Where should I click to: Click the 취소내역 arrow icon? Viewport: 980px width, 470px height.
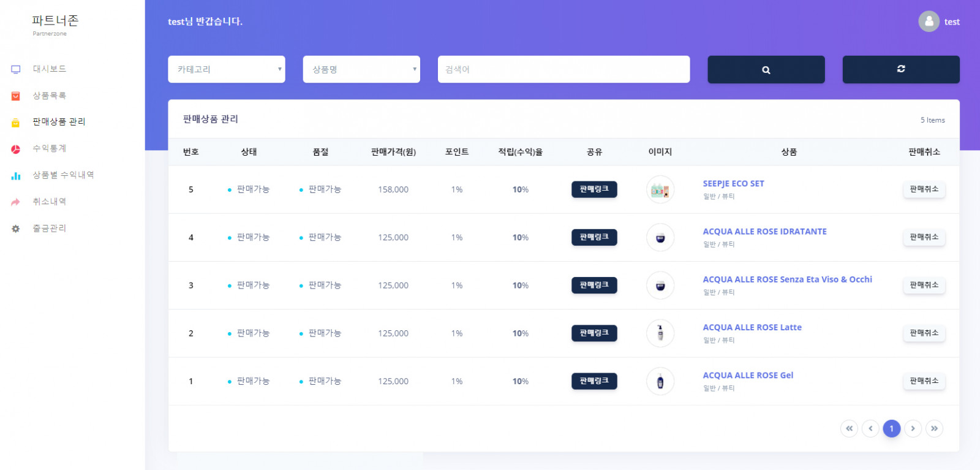point(16,202)
